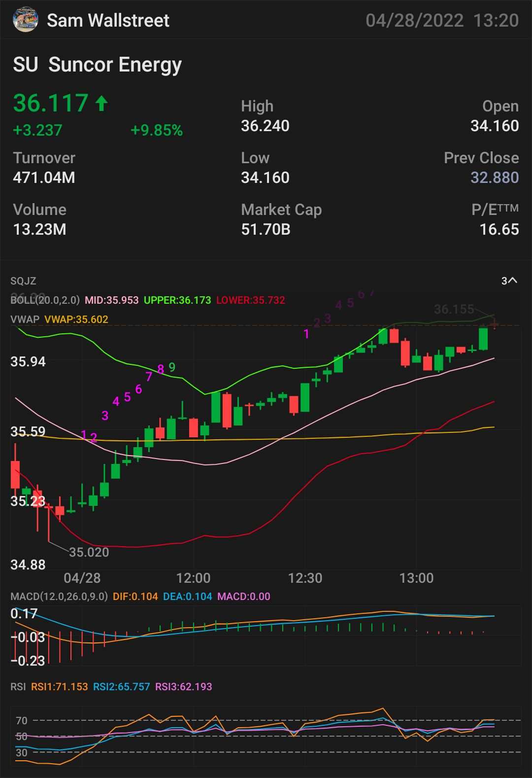Tap the BOLL LOWER:35.732 value
Viewport: 532px width, 778px height.
tap(251, 300)
